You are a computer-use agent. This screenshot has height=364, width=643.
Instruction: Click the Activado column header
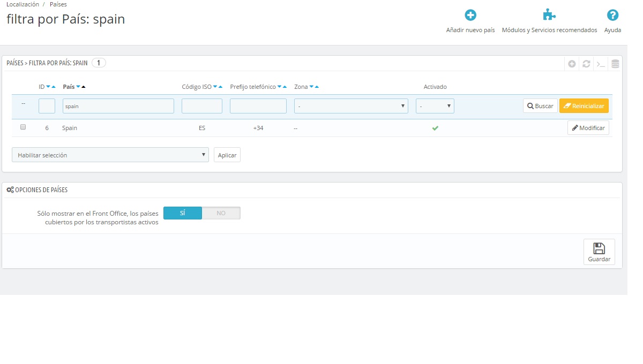pyautogui.click(x=435, y=87)
